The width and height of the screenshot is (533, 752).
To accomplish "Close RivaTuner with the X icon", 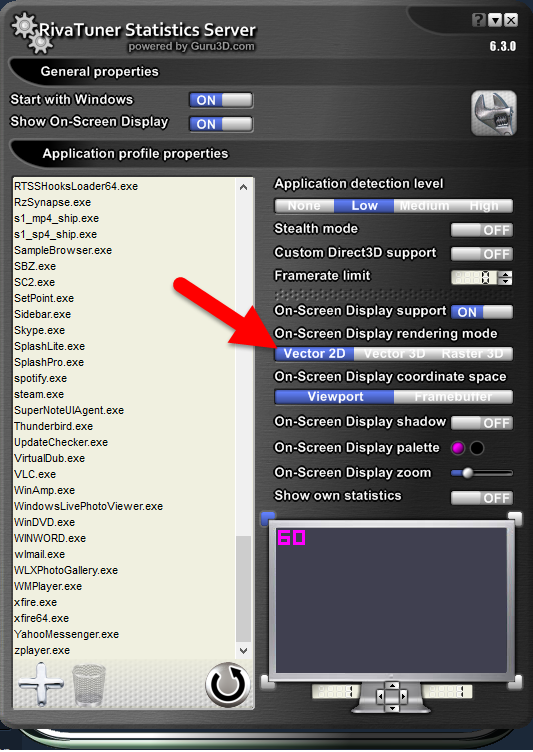I will tap(511, 20).
